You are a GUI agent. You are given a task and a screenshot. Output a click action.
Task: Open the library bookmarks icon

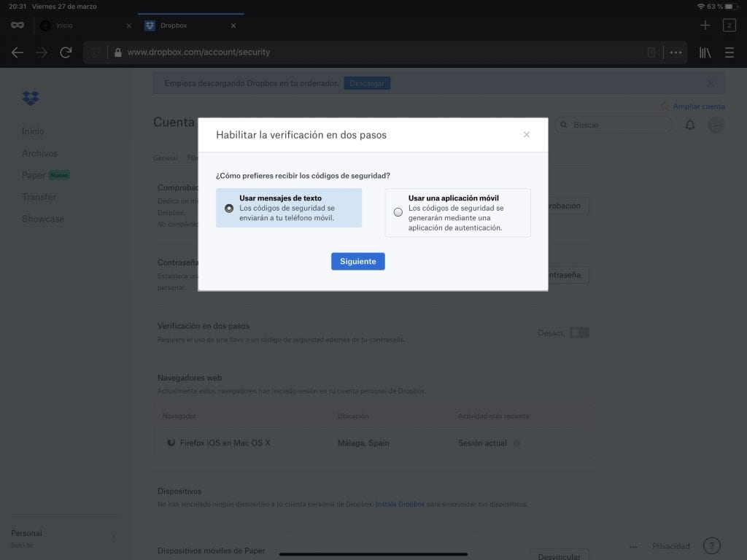click(705, 52)
